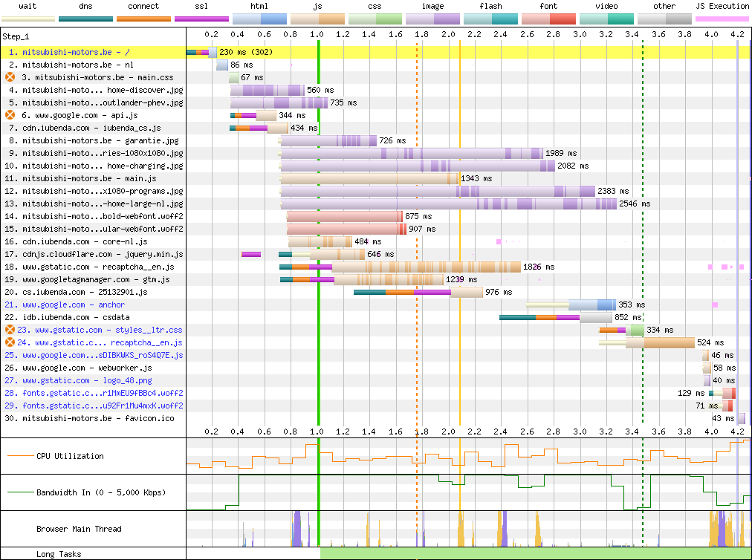Click the csdata 852 ms request bar
This screenshot has height=560, width=752.
[x=556, y=317]
